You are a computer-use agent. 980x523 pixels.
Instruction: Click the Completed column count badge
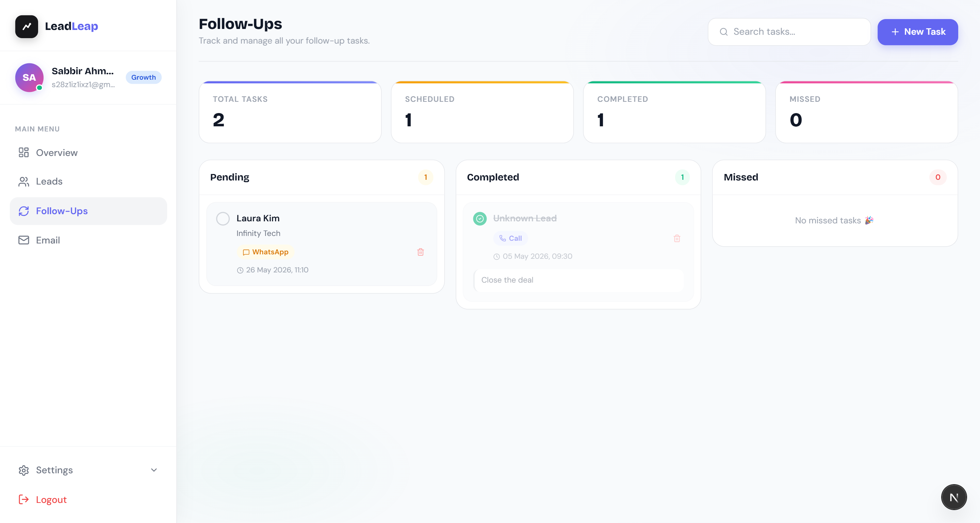click(682, 177)
